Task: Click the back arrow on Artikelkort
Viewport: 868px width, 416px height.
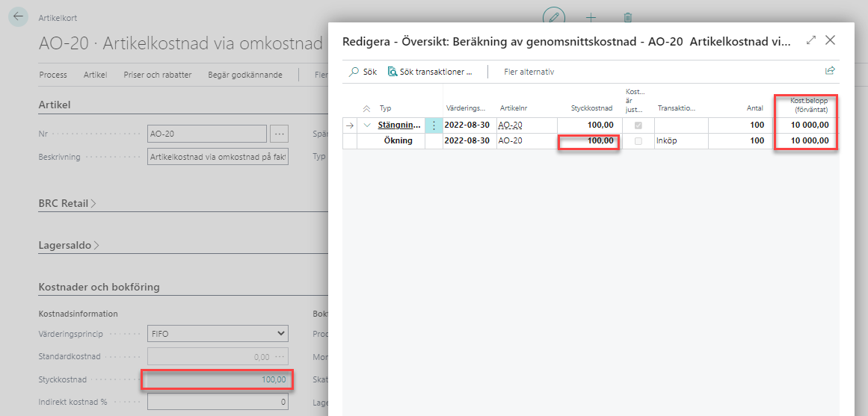Action: pyautogui.click(x=19, y=17)
